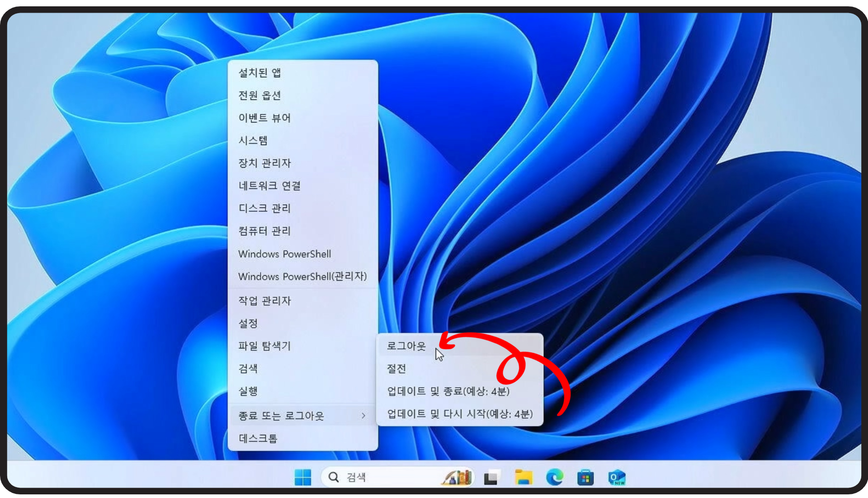The image size is (868, 498).
Task: Click the search magnifier icon
Action: [334, 477]
